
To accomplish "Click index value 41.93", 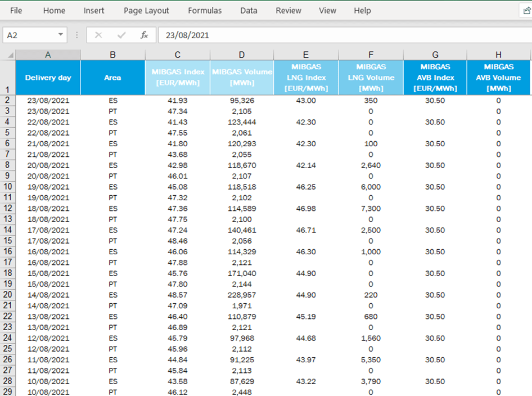I will 178,101.
